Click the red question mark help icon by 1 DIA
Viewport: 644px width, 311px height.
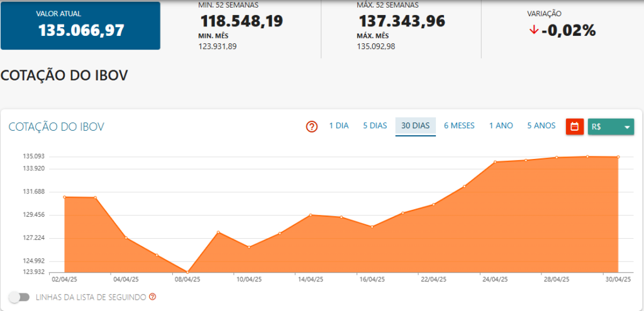[312, 127]
